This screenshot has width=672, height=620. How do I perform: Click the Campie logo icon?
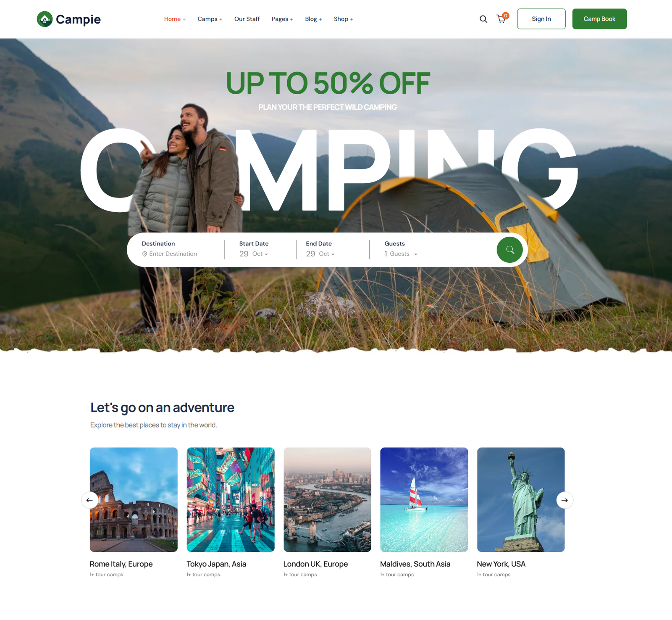click(45, 19)
